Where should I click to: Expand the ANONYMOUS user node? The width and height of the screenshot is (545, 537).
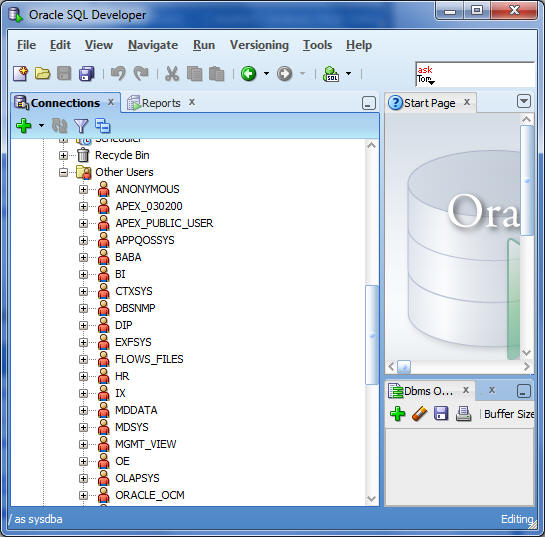(x=83, y=189)
